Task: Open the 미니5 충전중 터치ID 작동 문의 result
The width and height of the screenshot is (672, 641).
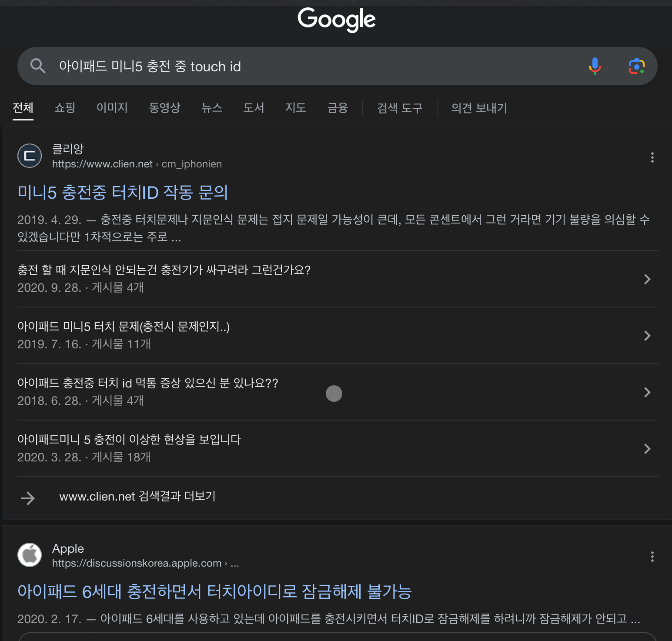Action: click(x=123, y=193)
